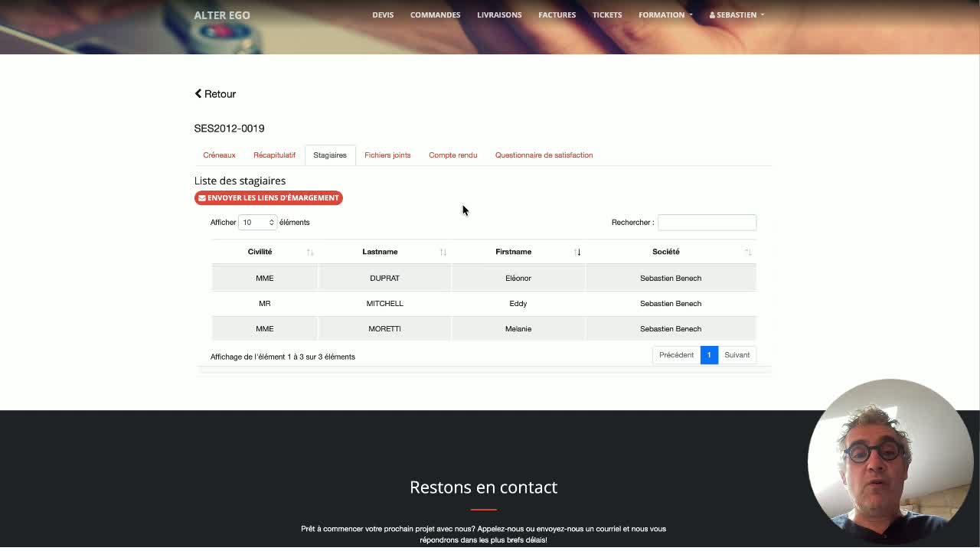Go to Commandes in the navbar

pos(435,15)
